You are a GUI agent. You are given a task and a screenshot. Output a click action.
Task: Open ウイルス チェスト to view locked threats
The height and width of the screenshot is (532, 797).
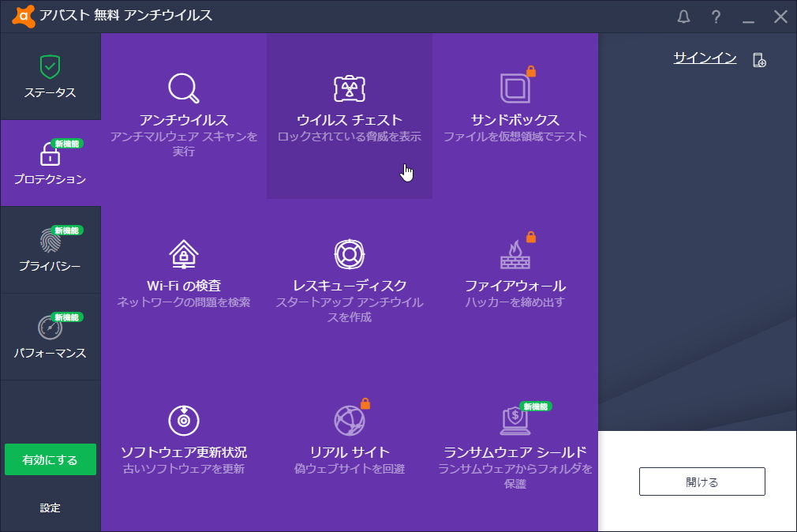click(x=350, y=118)
